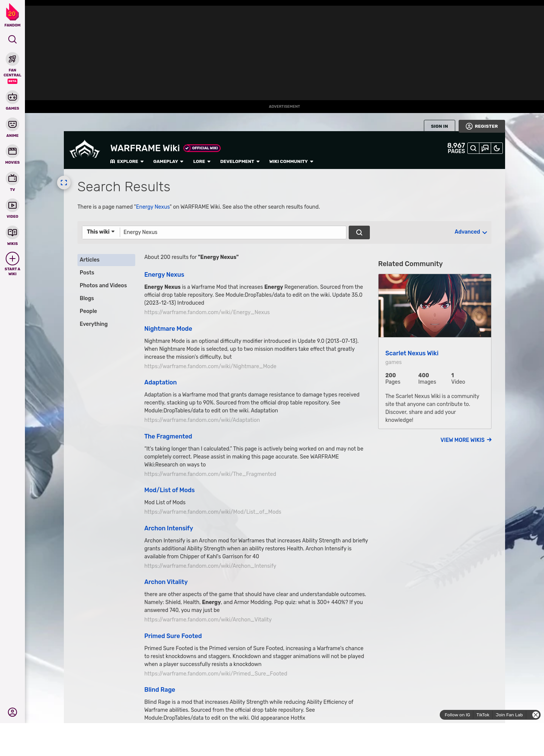This screenshot has height=756, width=544.
Task: Open the Archon Intensify result
Action: coord(168,528)
